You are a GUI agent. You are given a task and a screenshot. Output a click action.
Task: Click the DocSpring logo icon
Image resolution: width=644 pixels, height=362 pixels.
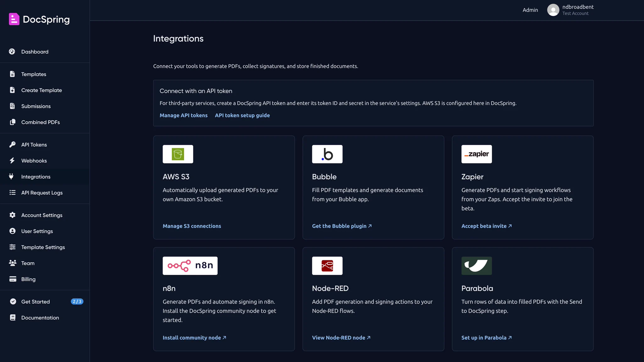tap(14, 19)
